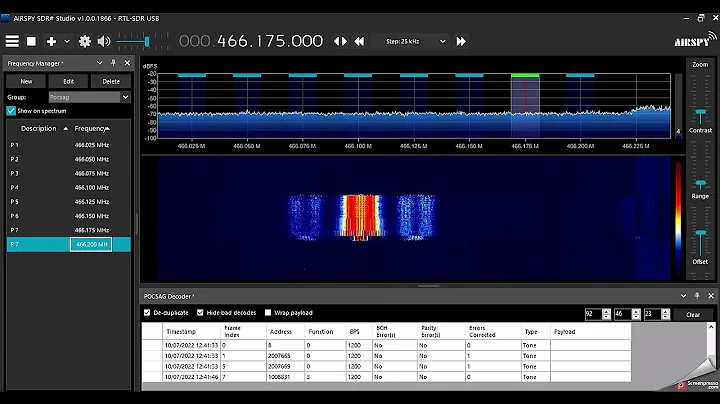720x404 pixels.
Task: Step frequency backward with rewind icon
Action: (x=359, y=41)
